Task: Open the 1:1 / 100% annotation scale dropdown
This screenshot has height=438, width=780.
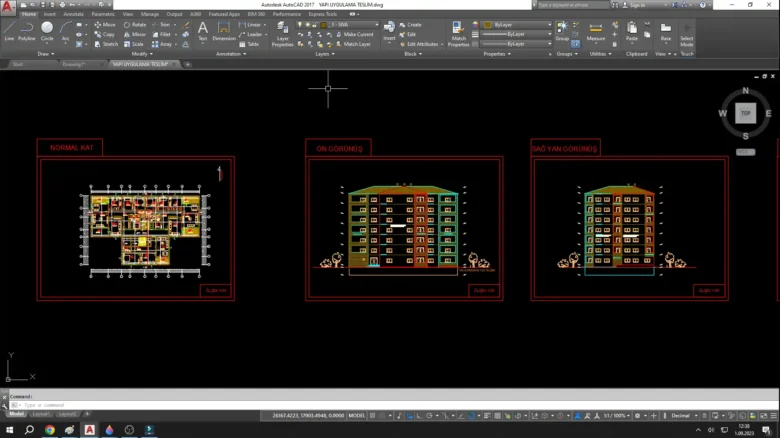Action: pos(616,416)
